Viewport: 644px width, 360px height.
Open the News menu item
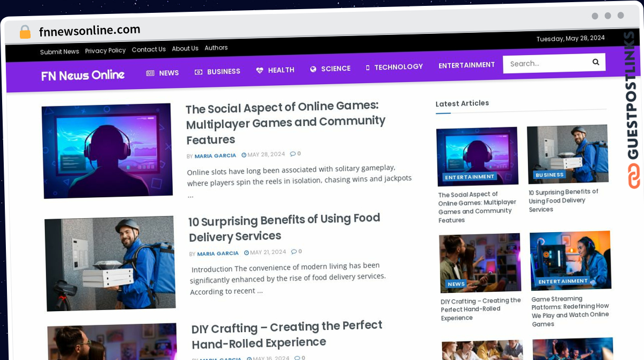169,73
